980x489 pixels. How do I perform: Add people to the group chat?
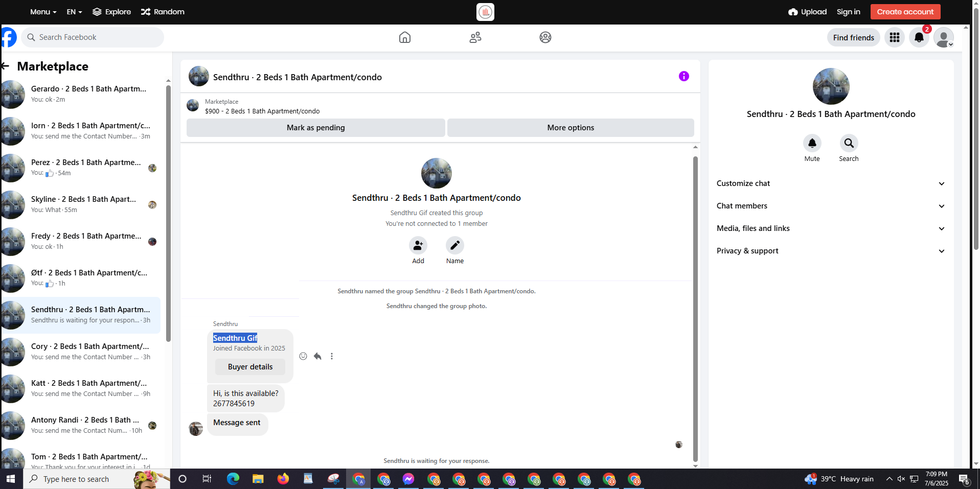(418, 245)
